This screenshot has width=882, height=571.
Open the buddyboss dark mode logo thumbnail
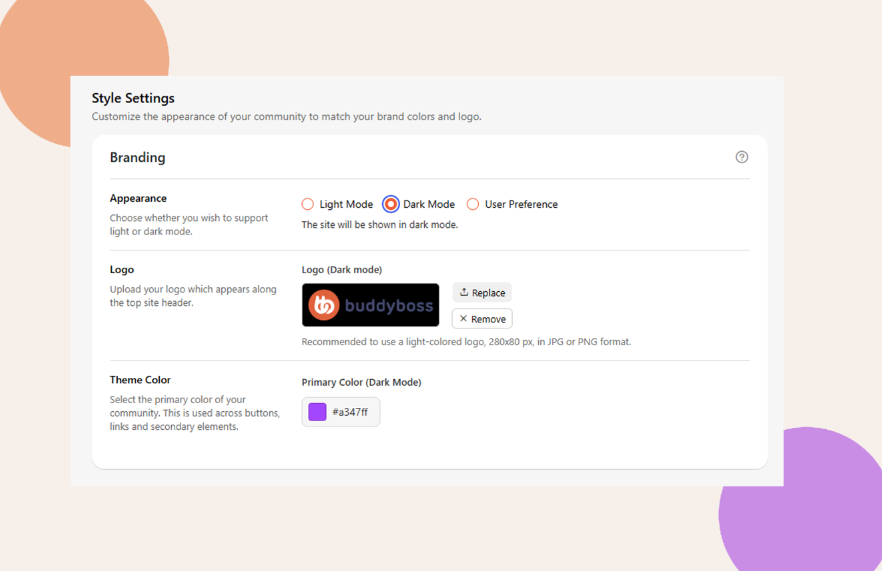[370, 305]
